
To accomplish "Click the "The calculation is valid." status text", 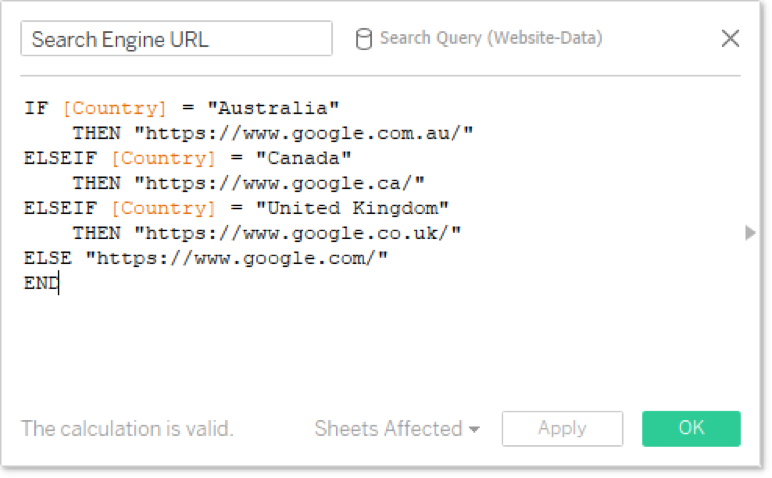I will coord(127,428).
